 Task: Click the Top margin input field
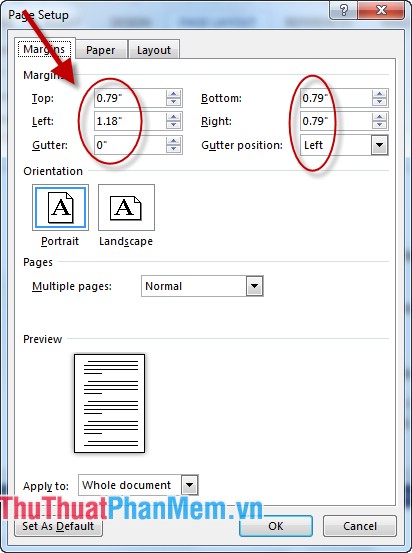130,98
